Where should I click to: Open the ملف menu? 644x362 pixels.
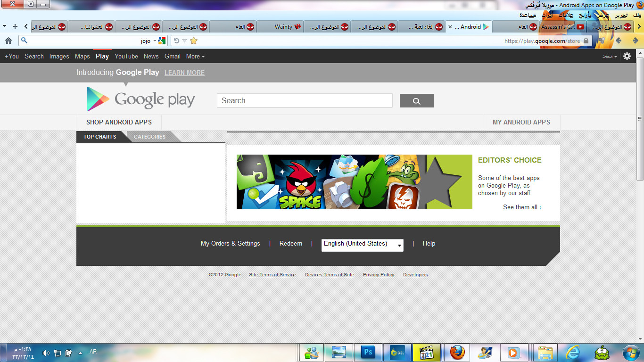click(x=636, y=16)
